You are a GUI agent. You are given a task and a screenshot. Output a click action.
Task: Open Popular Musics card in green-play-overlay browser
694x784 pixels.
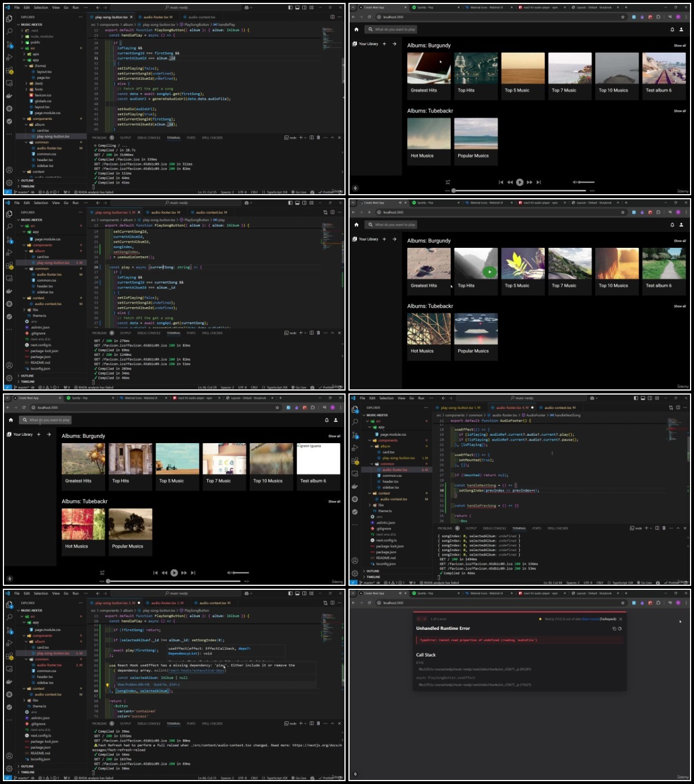point(476,336)
